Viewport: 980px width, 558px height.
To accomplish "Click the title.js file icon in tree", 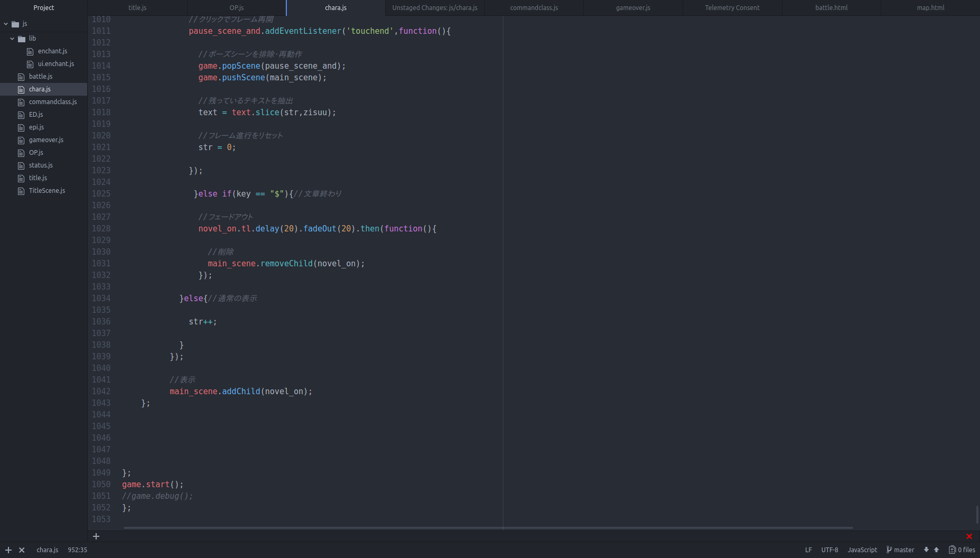I will click(21, 178).
